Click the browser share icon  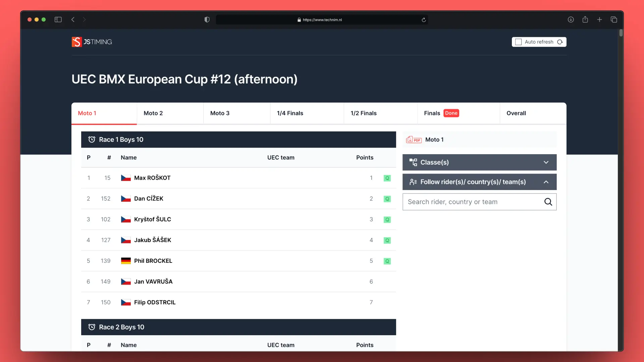click(585, 20)
